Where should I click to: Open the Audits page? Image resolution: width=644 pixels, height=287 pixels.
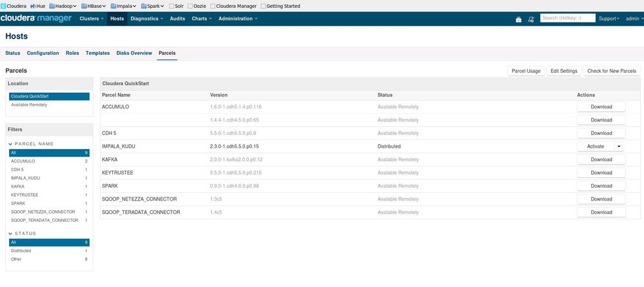[177, 19]
